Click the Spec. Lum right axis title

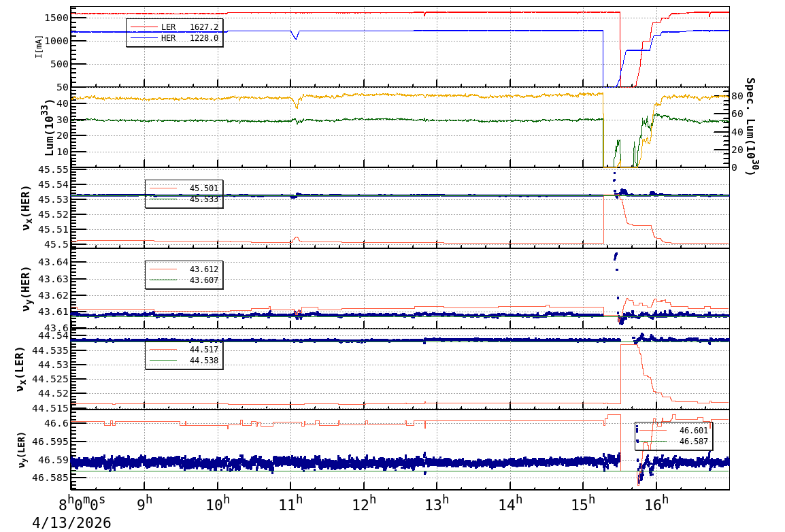(750, 127)
